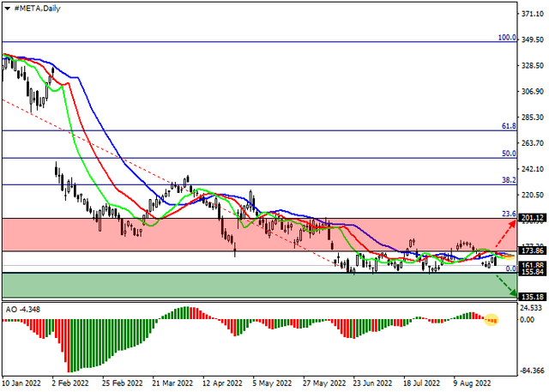Click the 23.6 Fibonacci level label
The image size is (549, 392).
pos(509,214)
